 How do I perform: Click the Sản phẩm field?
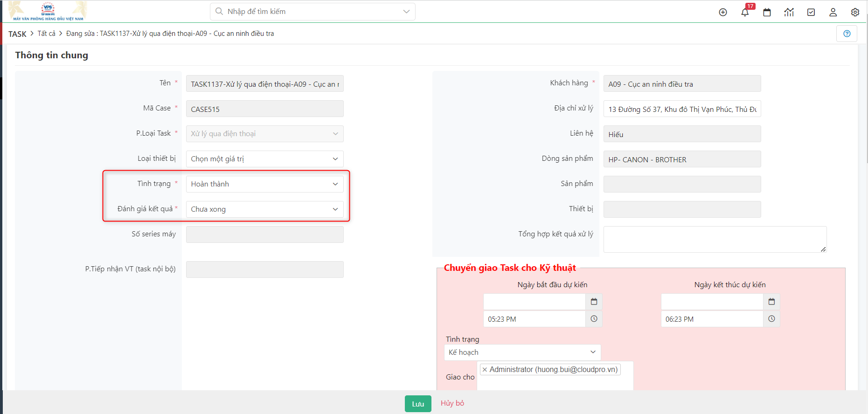point(682,184)
